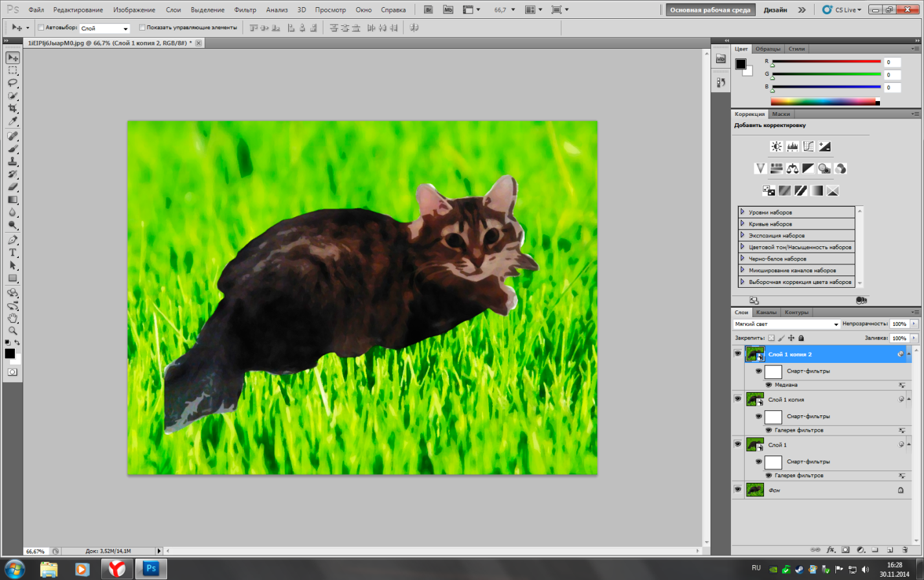Click the delete layer trash icon
Screen dimensions: 924x580
click(x=905, y=550)
